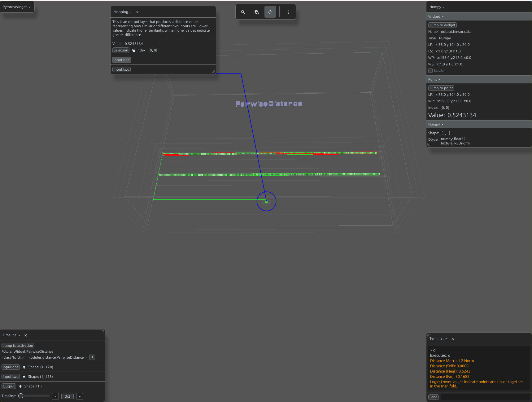Click the timeline slider handle
The image size is (532, 402).
21,396
